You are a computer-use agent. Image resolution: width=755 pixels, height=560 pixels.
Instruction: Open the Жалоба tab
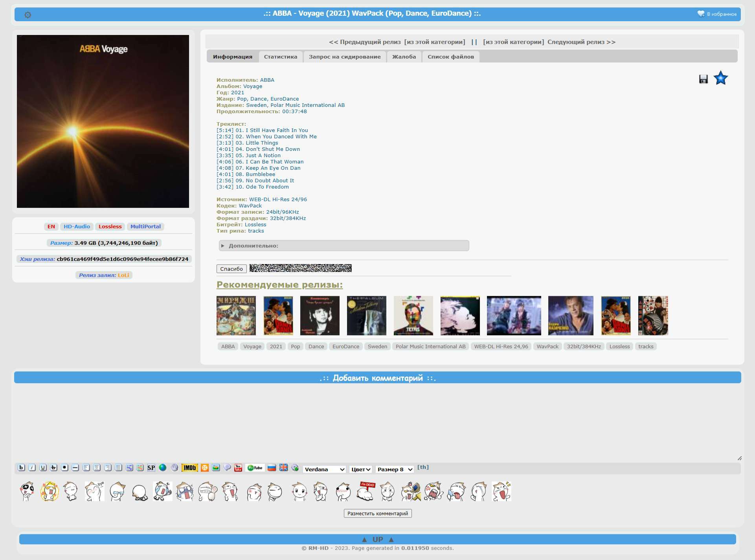point(404,57)
